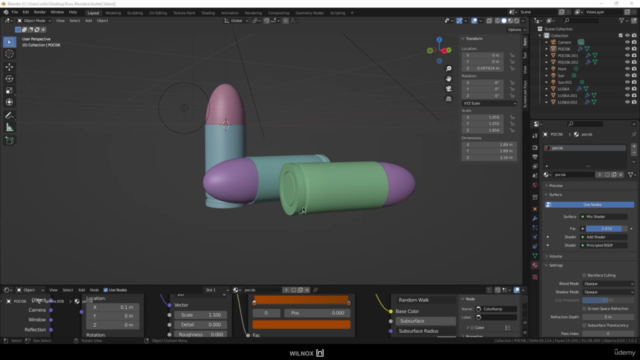Switch to the Shading workspace tab
640x360 pixels.
click(208, 13)
